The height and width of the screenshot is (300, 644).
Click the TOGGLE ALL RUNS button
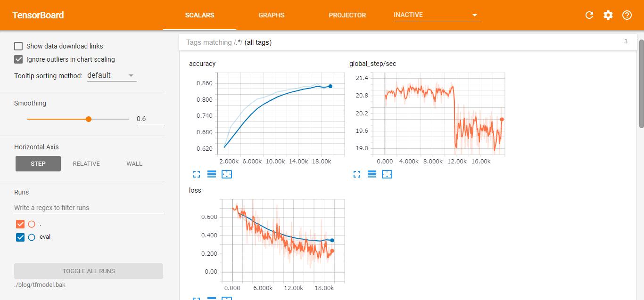[x=89, y=271]
